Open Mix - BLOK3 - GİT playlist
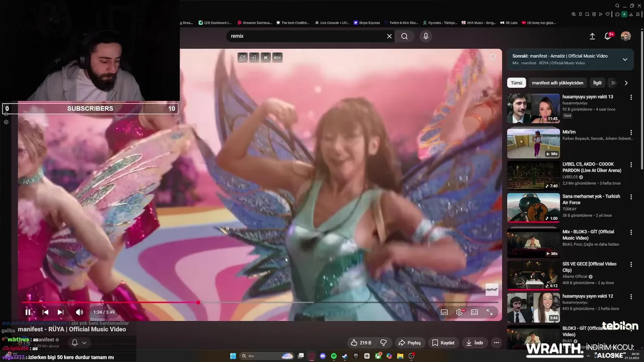The image size is (644, 362). tap(533, 243)
